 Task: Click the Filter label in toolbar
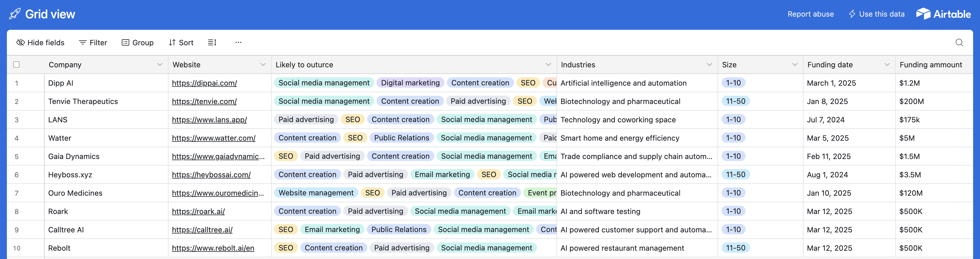98,43
